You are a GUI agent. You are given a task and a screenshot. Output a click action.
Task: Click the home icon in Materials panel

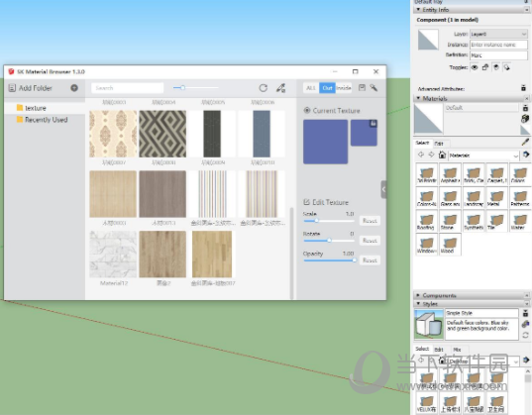(442, 155)
